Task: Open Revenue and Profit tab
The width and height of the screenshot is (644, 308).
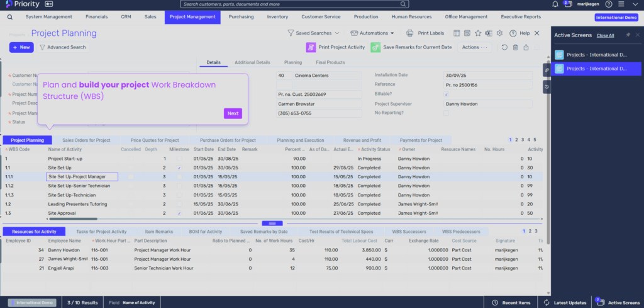Action: pos(362,140)
